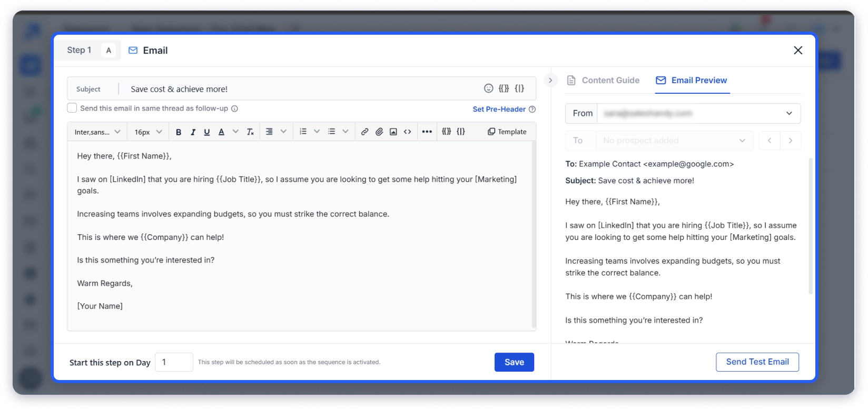Switch to the Content Guide tab

coord(603,81)
